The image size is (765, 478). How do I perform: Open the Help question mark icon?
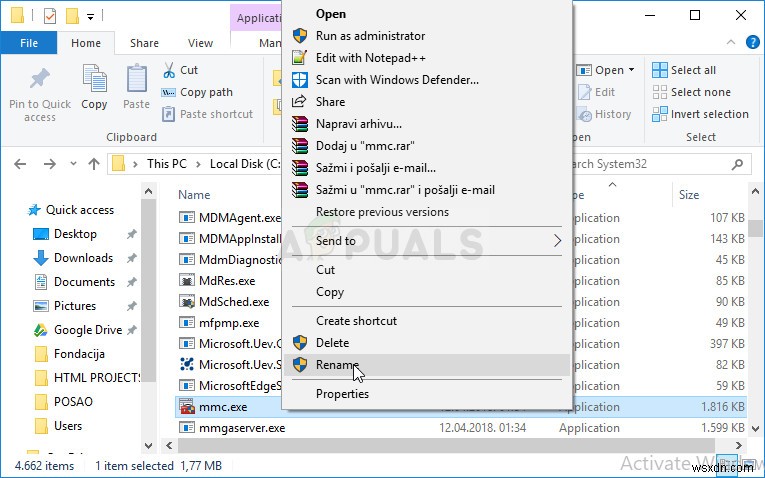[752, 42]
